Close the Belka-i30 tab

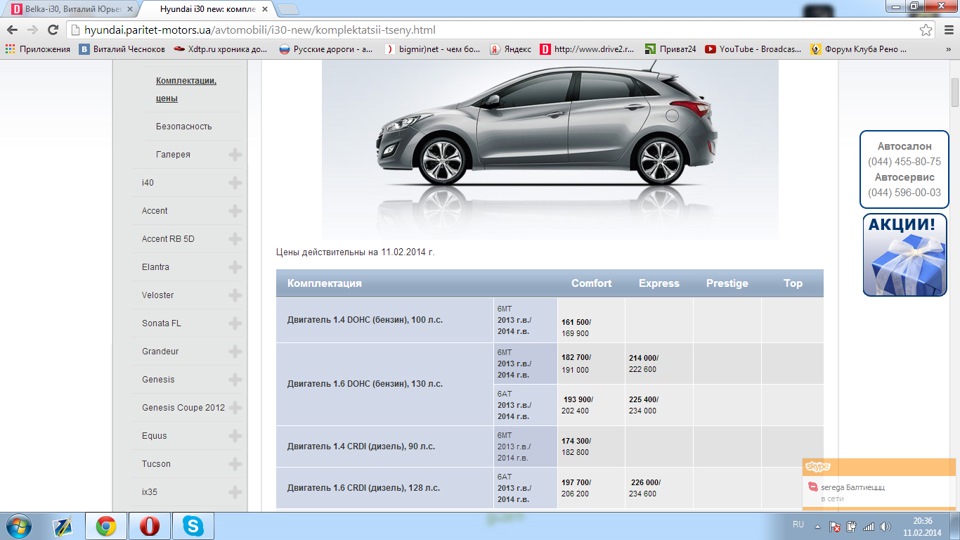129,9
